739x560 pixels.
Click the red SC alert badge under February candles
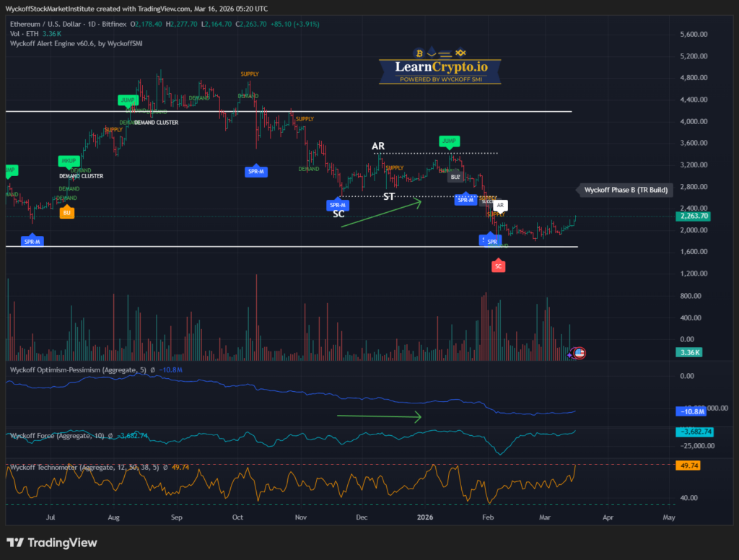pos(498,266)
